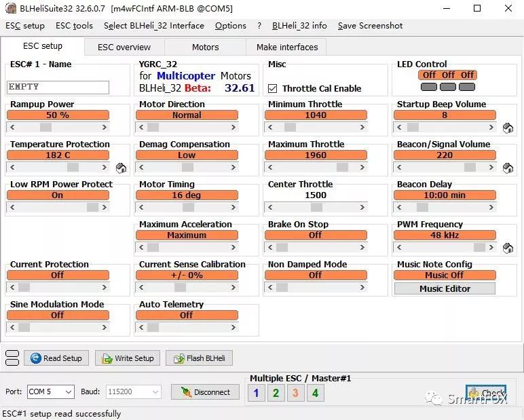Open the BLHeli_32 info menu

[299, 26]
